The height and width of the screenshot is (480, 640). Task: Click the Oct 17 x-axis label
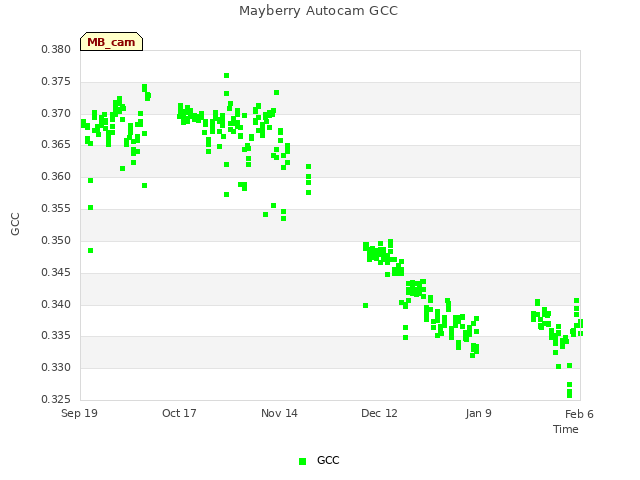179,413
